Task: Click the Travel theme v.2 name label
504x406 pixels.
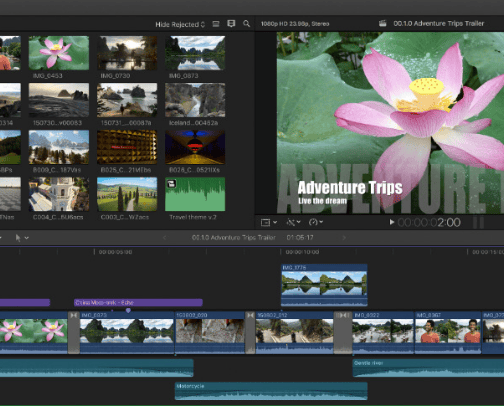Action: [x=193, y=217]
